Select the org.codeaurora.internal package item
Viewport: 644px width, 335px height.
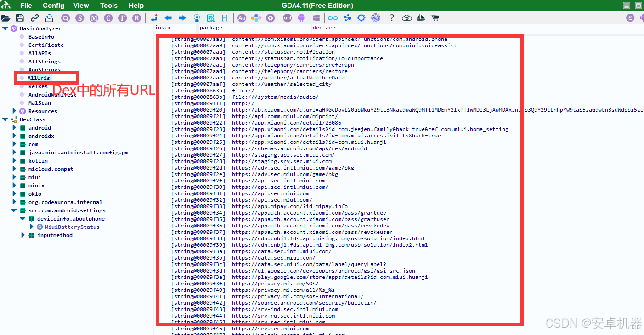tap(65, 202)
